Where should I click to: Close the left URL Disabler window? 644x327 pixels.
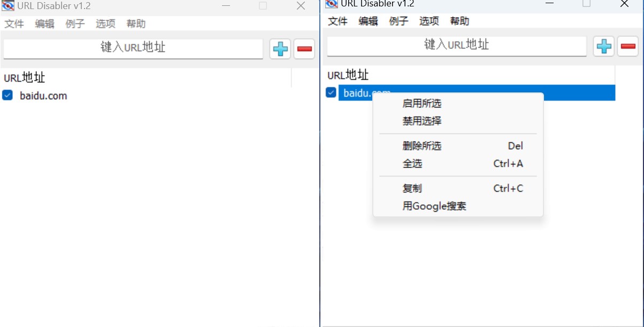[x=301, y=6]
